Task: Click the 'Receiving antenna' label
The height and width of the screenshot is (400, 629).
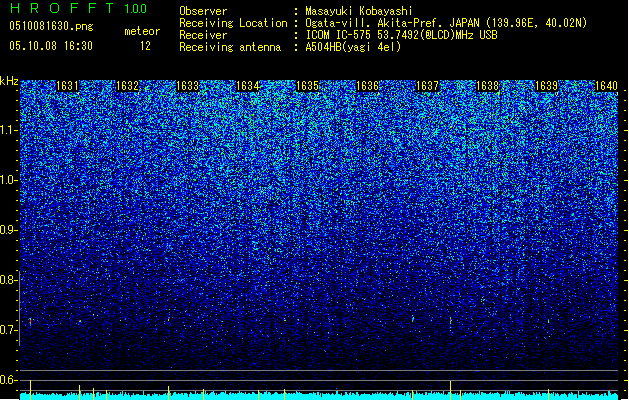Action: 230,47
